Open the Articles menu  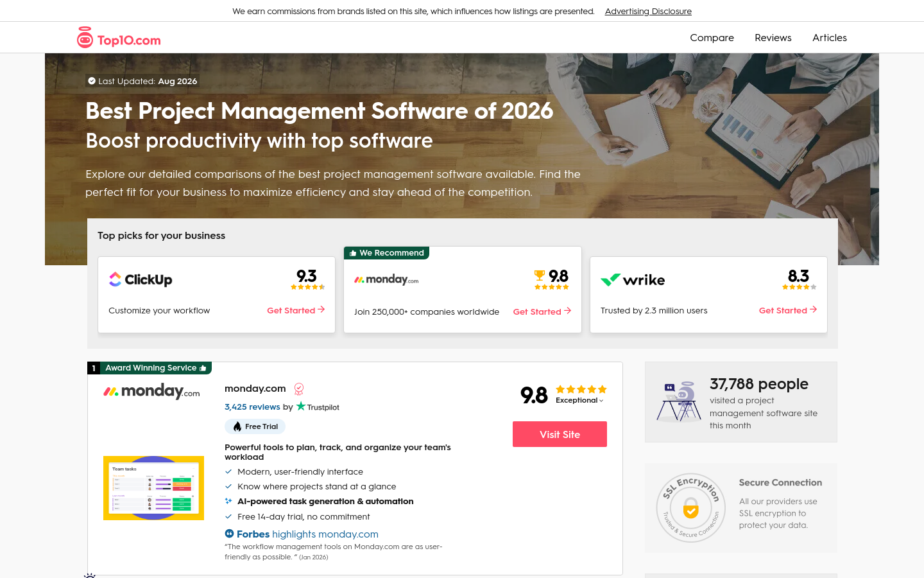point(830,38)
